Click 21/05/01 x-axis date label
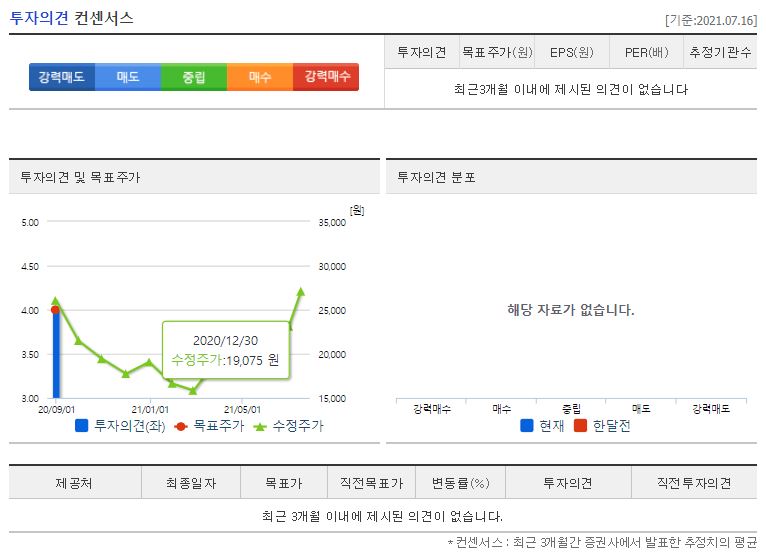Screen dimensions: 766x558 coord(242,409)
